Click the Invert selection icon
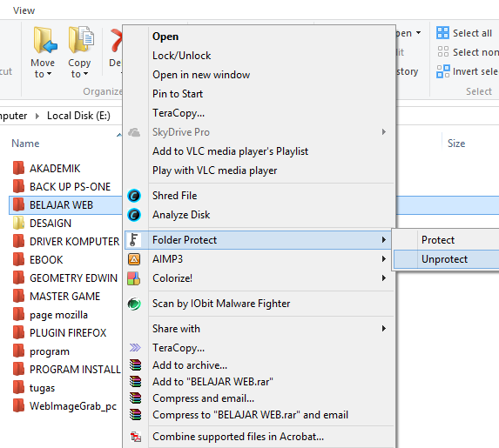This screenshot has height=448, width=499. (442, 71)
